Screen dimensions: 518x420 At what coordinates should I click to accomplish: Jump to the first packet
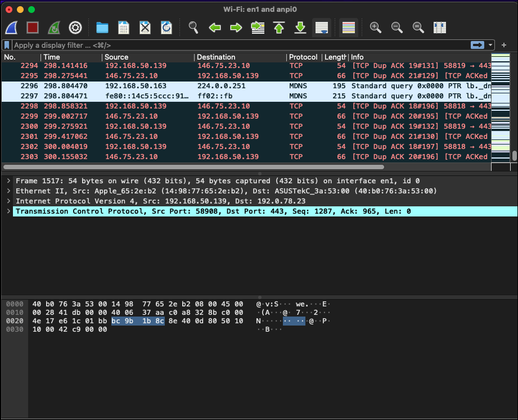(278, 28)
